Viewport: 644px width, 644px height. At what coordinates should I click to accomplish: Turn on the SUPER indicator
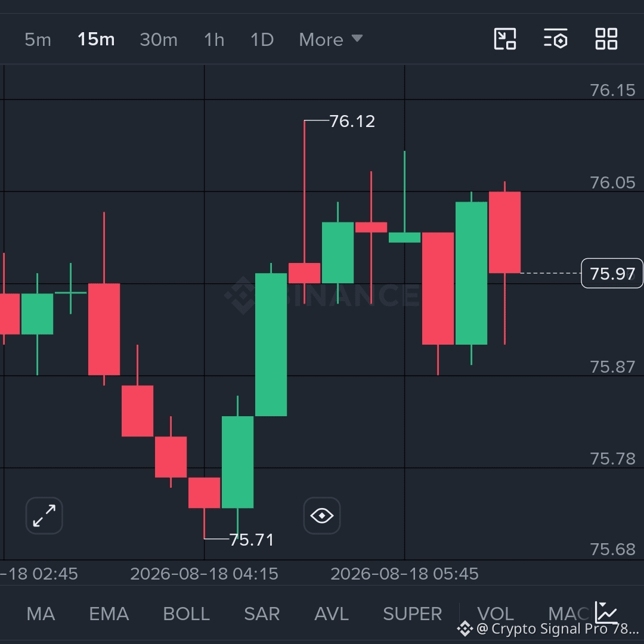click(413, 614)
